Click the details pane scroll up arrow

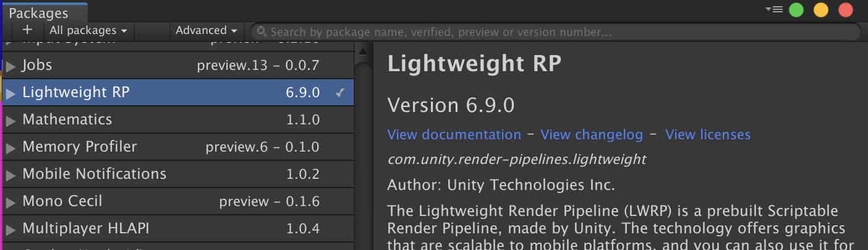point(364,51)
